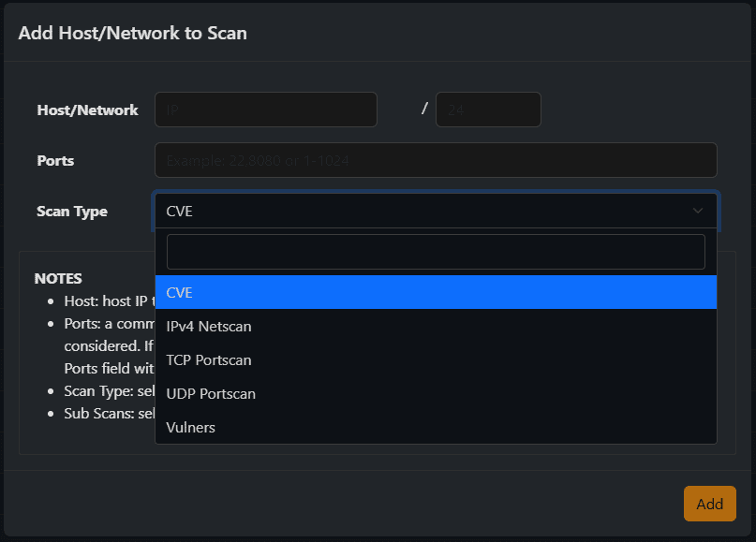Viewport: 756px width, 542px height.
Task: Click the Ports input field
Action: tap(436, 159)
